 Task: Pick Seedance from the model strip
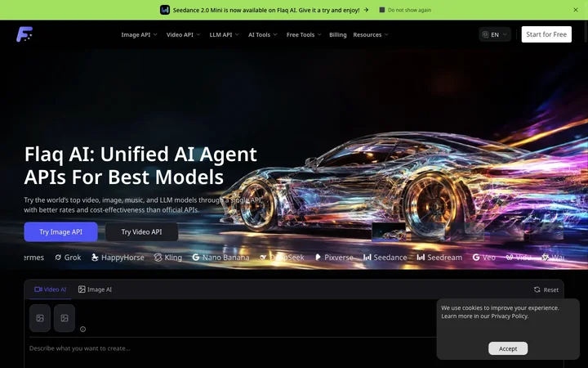click(385, 258)
